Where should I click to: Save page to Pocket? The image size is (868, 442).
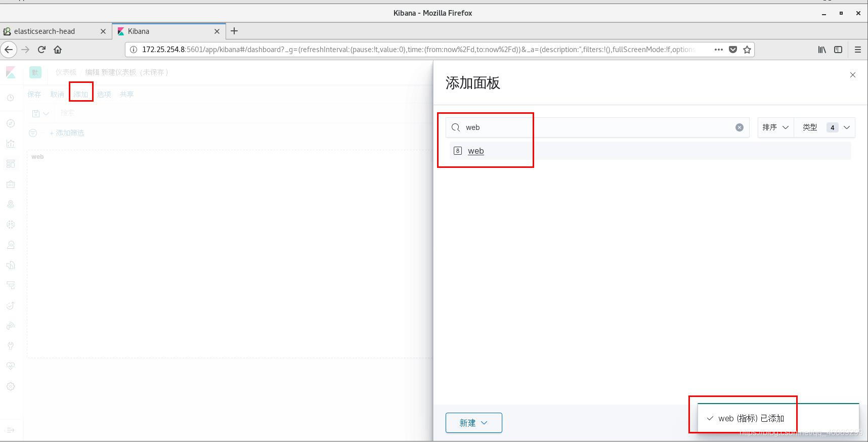(x=733, y=50)
